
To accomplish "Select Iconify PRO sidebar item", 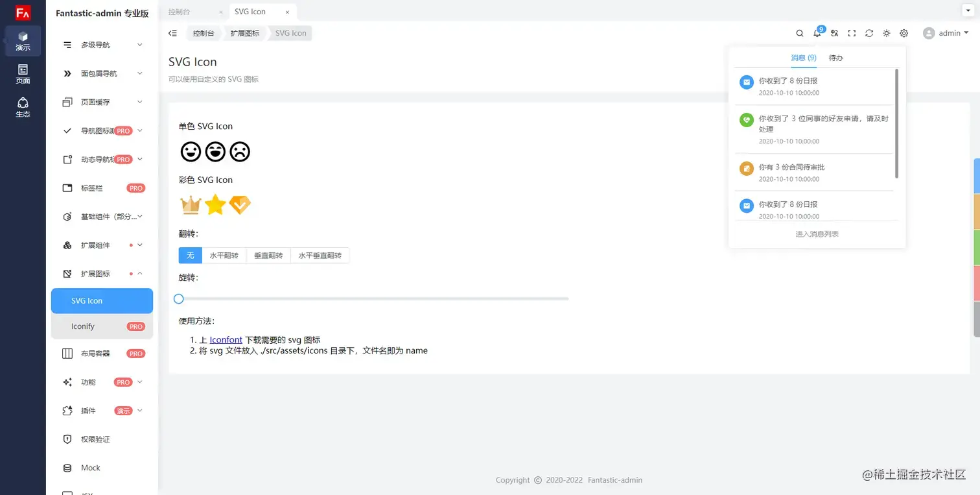I will (102, 326).
